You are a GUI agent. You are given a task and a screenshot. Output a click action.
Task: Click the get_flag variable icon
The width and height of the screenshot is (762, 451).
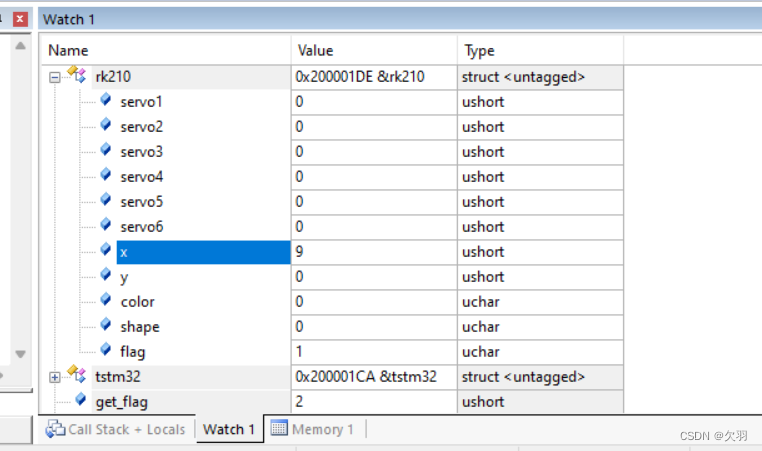click(81, 400)
